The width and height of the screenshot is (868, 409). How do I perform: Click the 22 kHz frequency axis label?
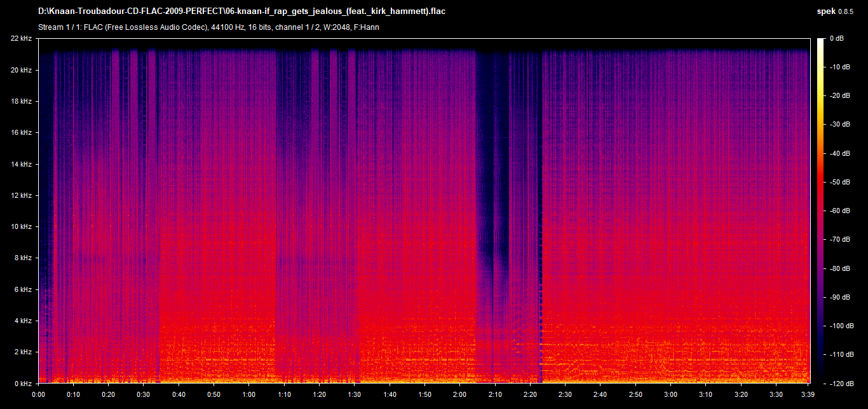point(21,39)
